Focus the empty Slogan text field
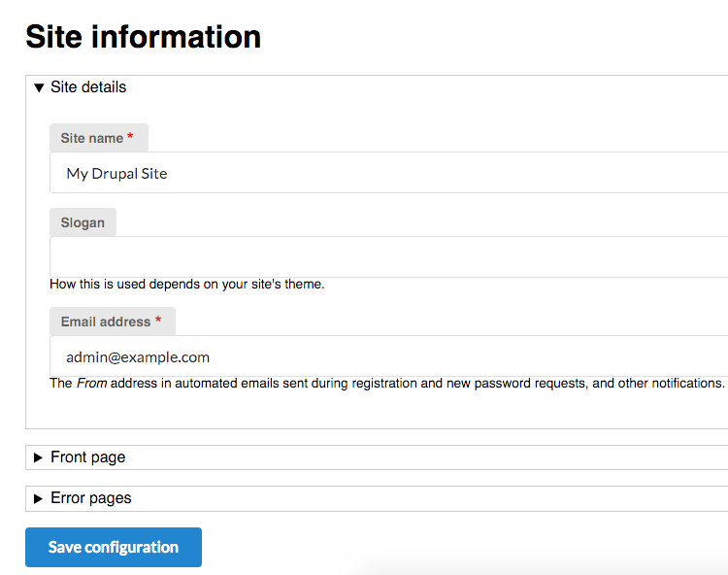 tap(388, 256)
